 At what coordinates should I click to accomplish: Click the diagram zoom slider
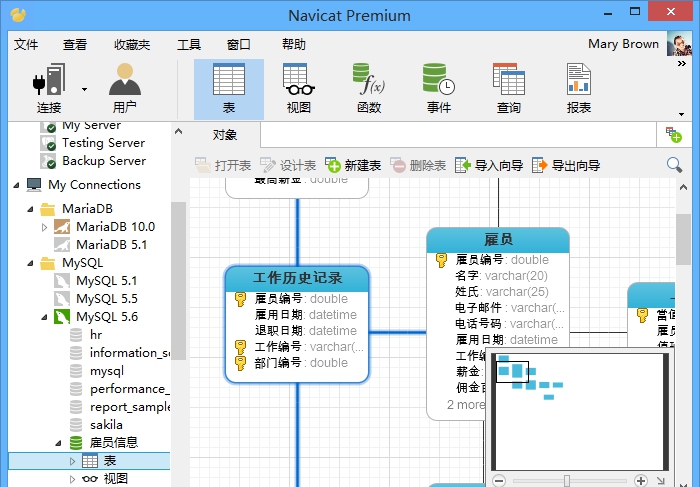tap(567, 481)
